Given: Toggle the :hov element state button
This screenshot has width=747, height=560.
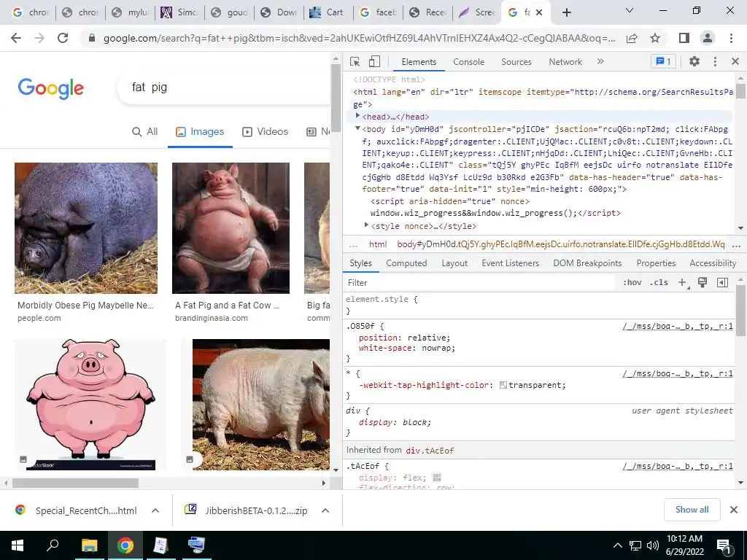Looking at the screenshot, I should click(632, 283).
